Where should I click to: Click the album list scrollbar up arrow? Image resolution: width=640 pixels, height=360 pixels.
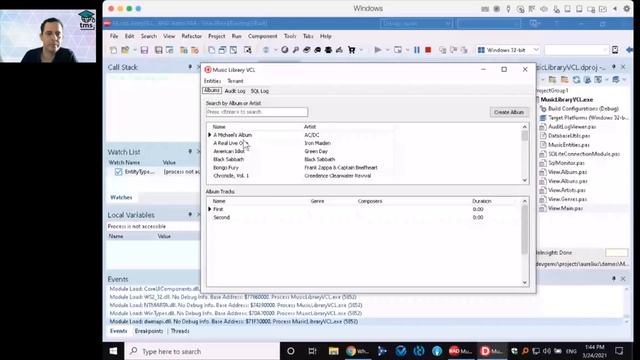pos(524,127)
